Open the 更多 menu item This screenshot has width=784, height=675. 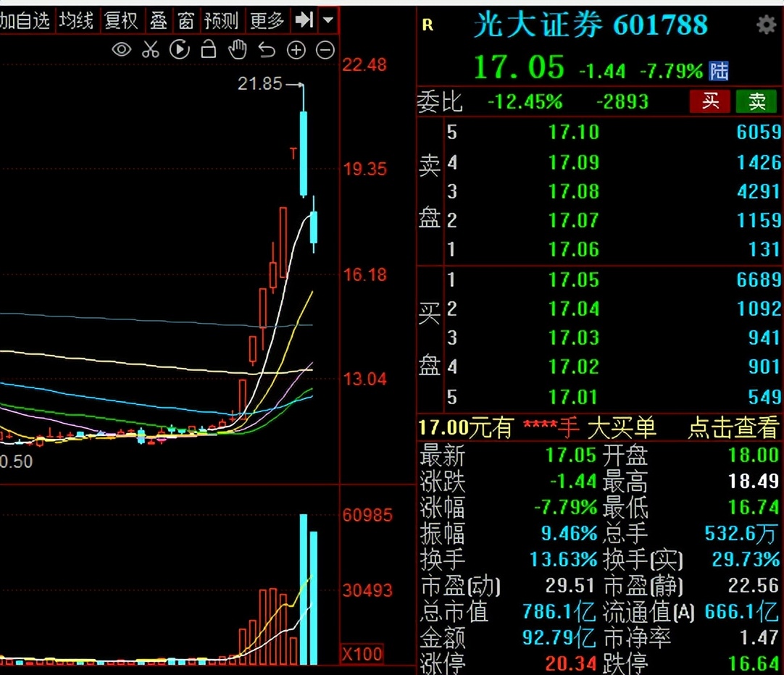(267, 21)
